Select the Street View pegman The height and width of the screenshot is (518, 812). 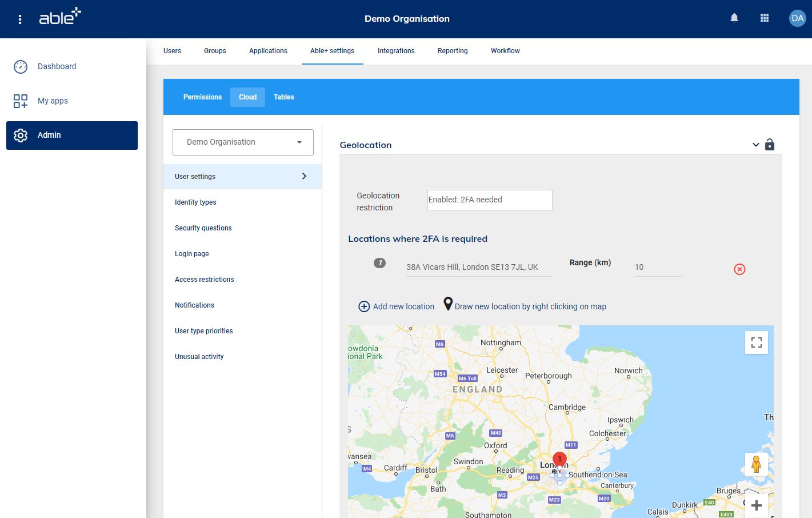[x=756, y=464]
